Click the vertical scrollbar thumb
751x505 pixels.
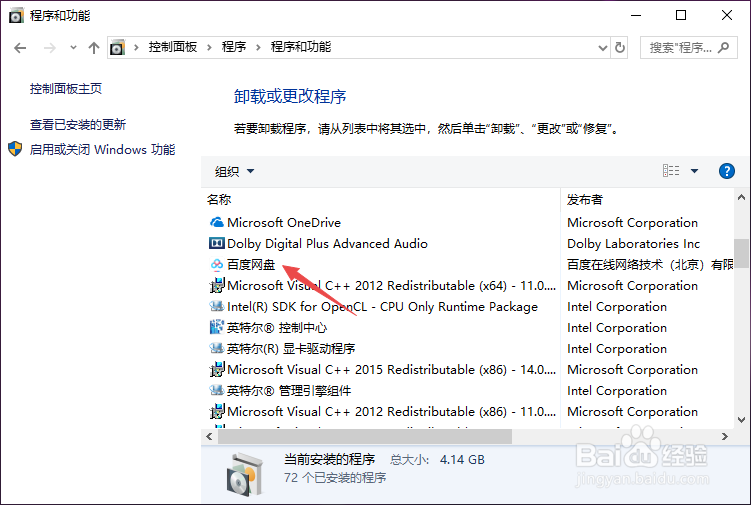coord(741,253)
